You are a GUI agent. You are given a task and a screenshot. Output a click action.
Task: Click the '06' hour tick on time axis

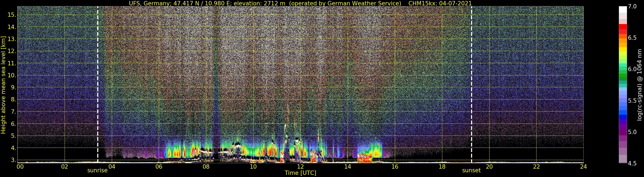159,166
